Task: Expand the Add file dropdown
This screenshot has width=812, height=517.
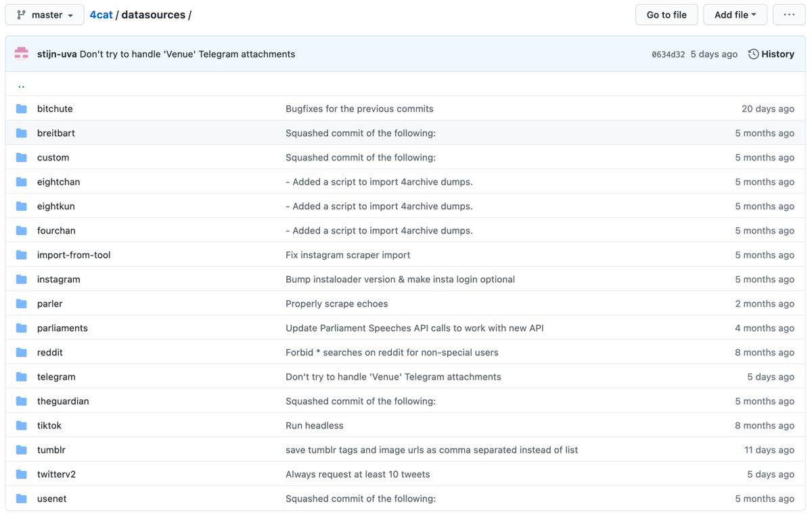Action: pyautogui.click(x=735, y=14)
